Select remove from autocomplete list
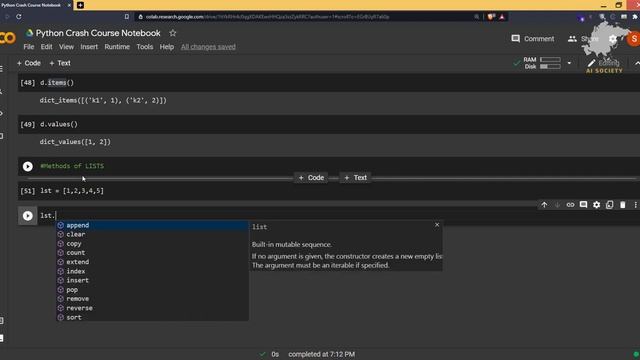The width and height of the screenshot is (640, 360). click(x=152, y=299)
